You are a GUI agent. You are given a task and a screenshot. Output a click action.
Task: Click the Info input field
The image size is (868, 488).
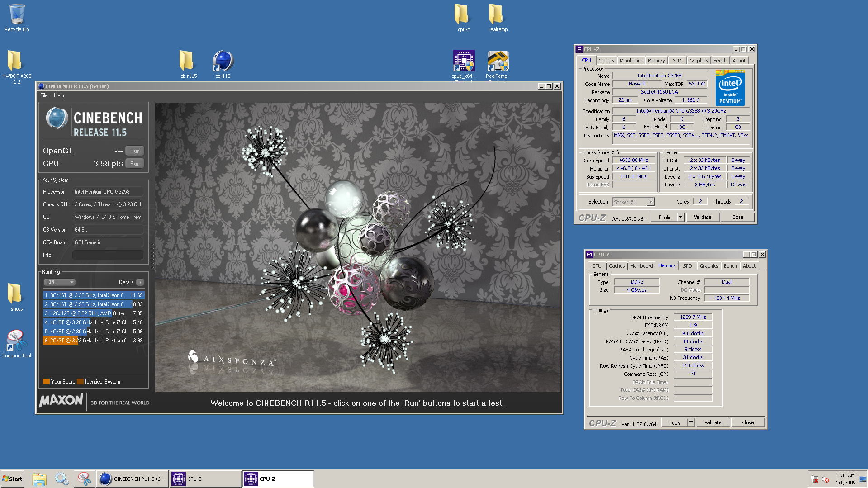pyautogui.click(x=108, y=255)
